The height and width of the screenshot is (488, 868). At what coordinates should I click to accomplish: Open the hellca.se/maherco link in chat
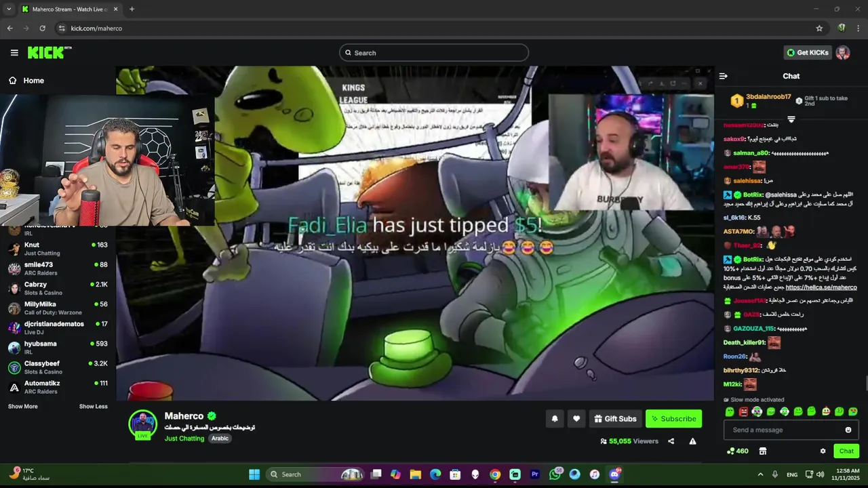[x=821, y=287]
